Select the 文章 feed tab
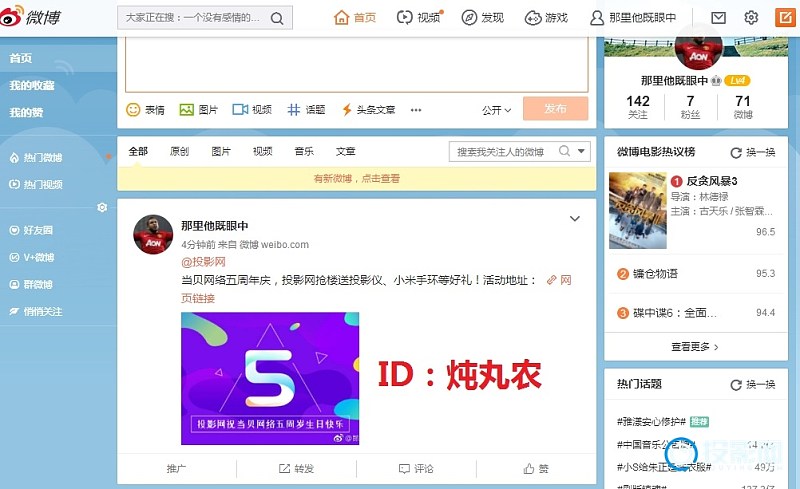The width and height of the screenshot is (800, 489). coord(346,151)
